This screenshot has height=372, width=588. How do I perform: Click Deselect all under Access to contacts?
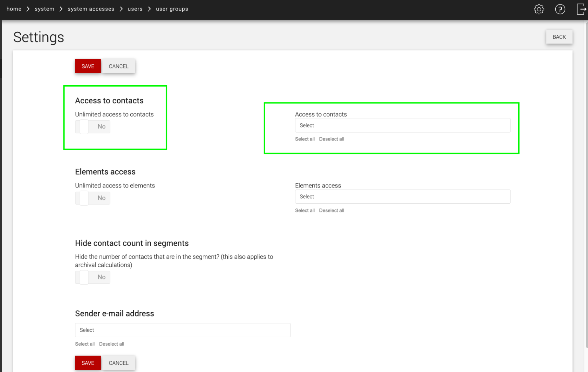pos(332,139)
